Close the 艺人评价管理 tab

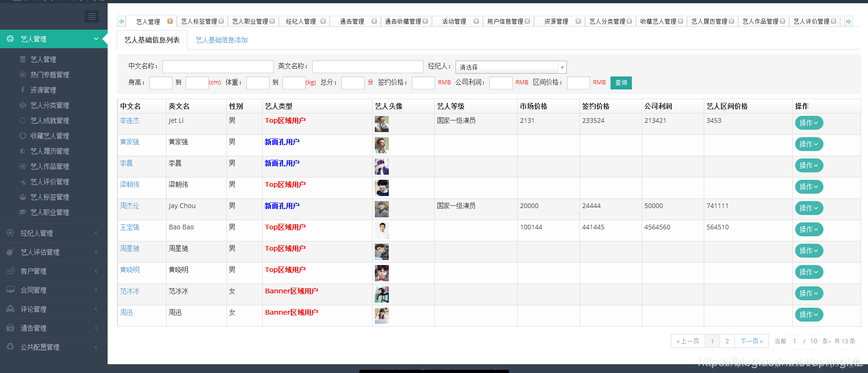point(834,21)
